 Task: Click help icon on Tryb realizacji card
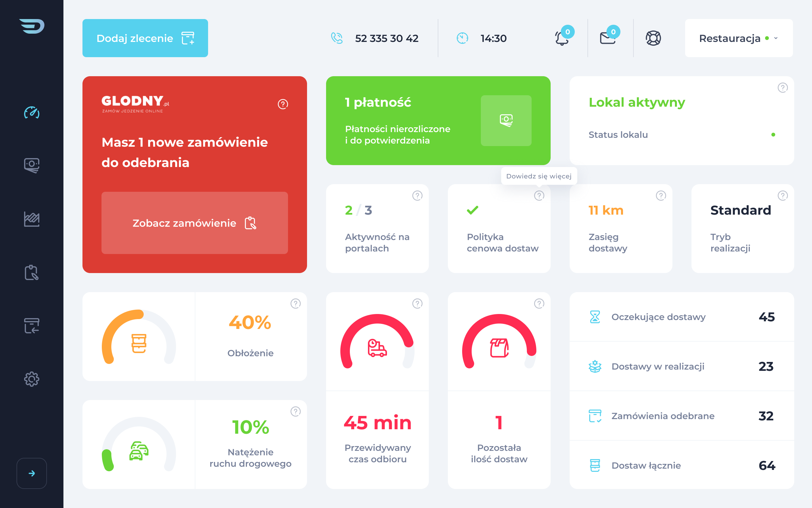783,196
